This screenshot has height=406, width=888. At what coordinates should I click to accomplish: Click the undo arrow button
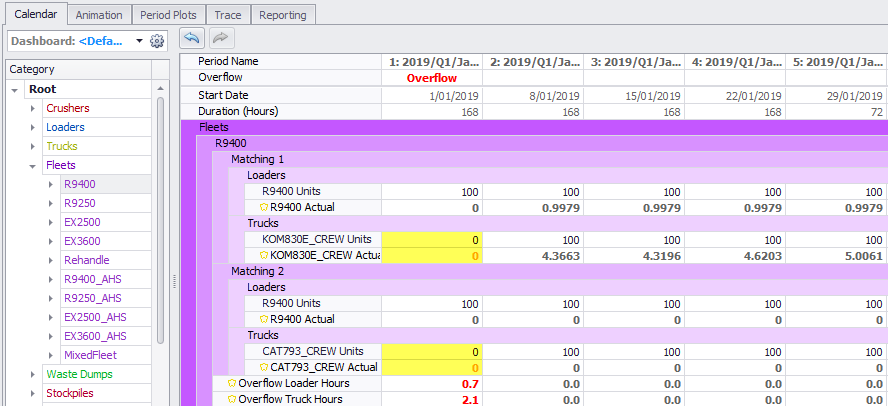(x=193, y=38)
